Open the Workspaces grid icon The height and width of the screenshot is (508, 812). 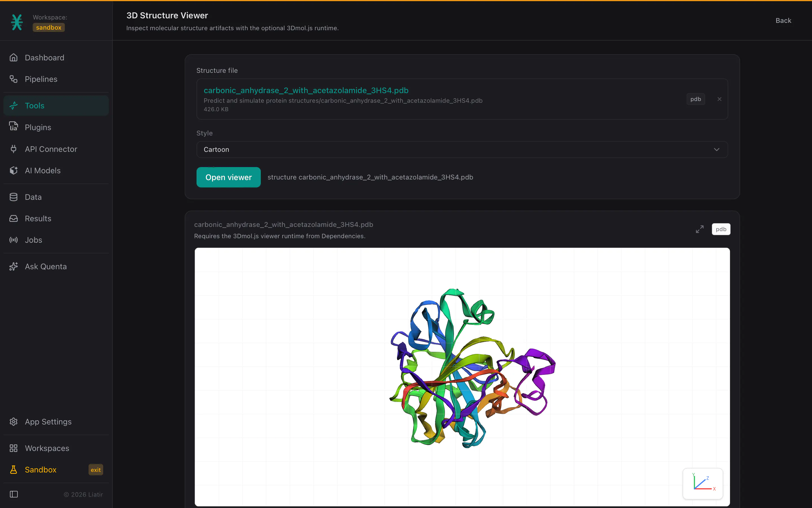[x=14, y=448]
